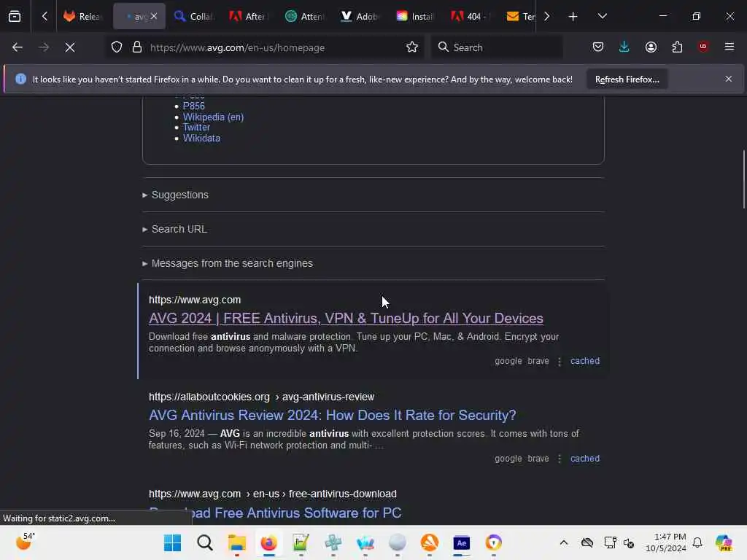Switch to the Release tab
Image resolution: width=747 pixels, height=560 pixels.
[82, 16]
